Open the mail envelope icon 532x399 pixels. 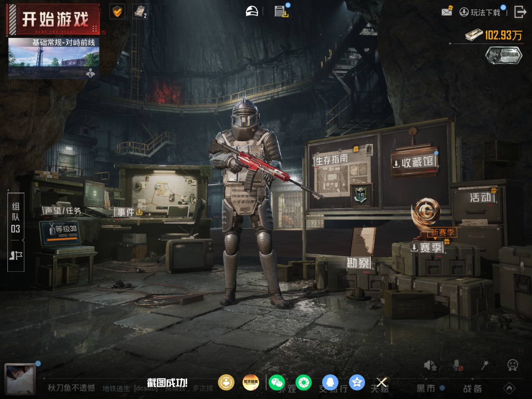click(447, 11)
